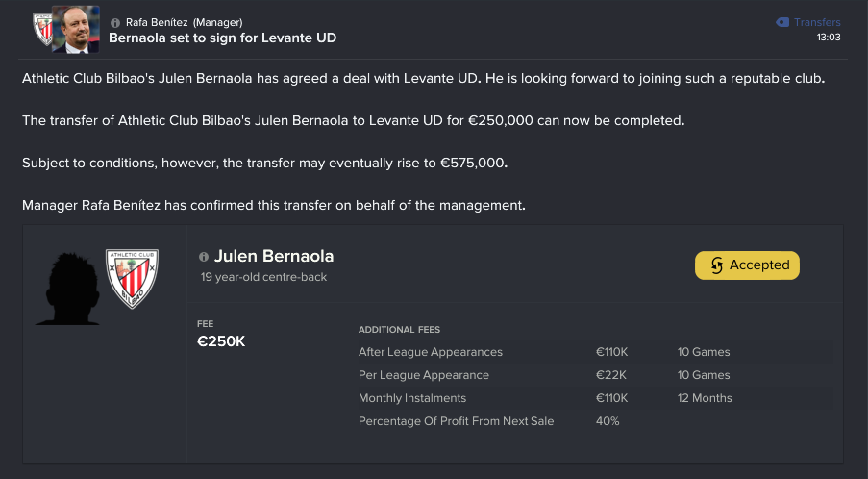The height and width of the screenshot is (479, 868).
Task: Open Julen Bernaola's player name
Action: (x=274, y=257)
